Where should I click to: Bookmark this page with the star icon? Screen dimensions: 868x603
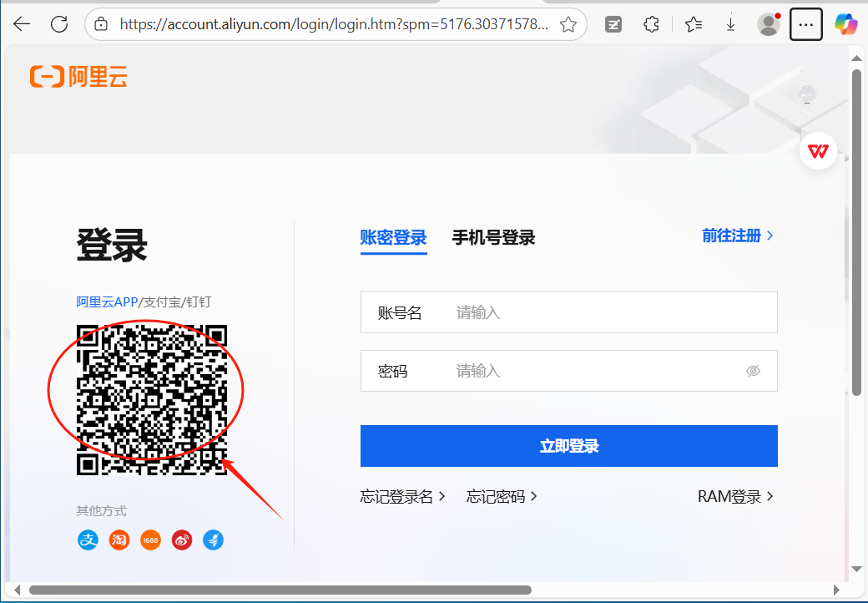point(568,24)
